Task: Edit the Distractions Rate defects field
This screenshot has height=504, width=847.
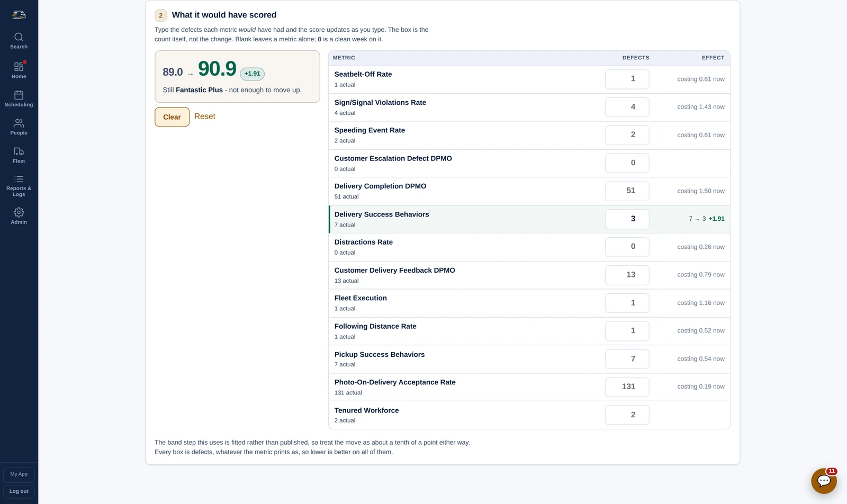Action: click(x=627, y=247)
